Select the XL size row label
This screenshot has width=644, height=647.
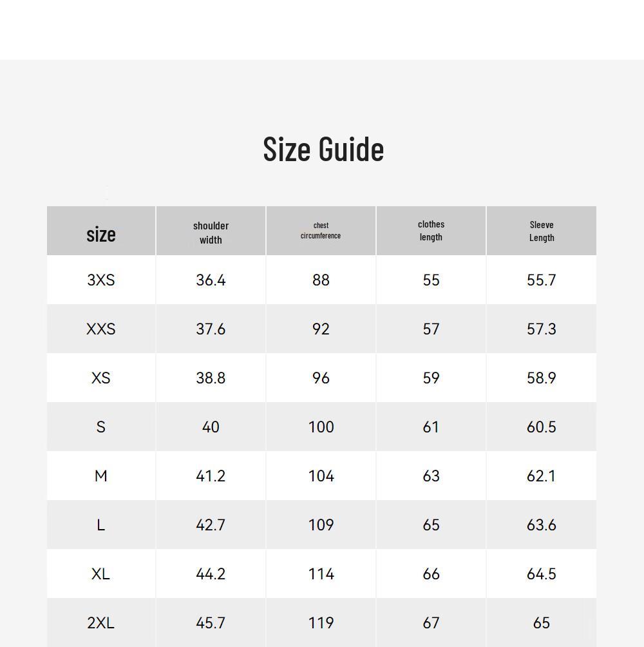(x=101, y=574)
